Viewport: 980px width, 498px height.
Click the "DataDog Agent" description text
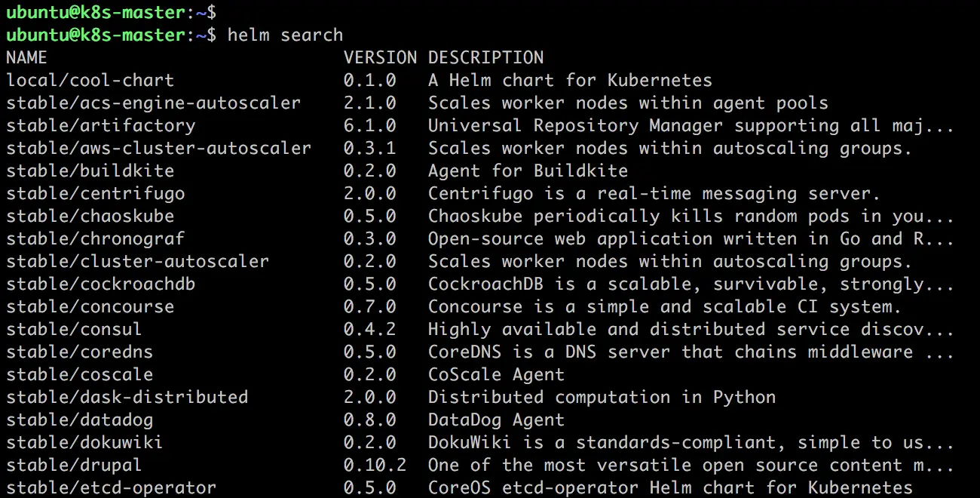(x=496, y=420)
